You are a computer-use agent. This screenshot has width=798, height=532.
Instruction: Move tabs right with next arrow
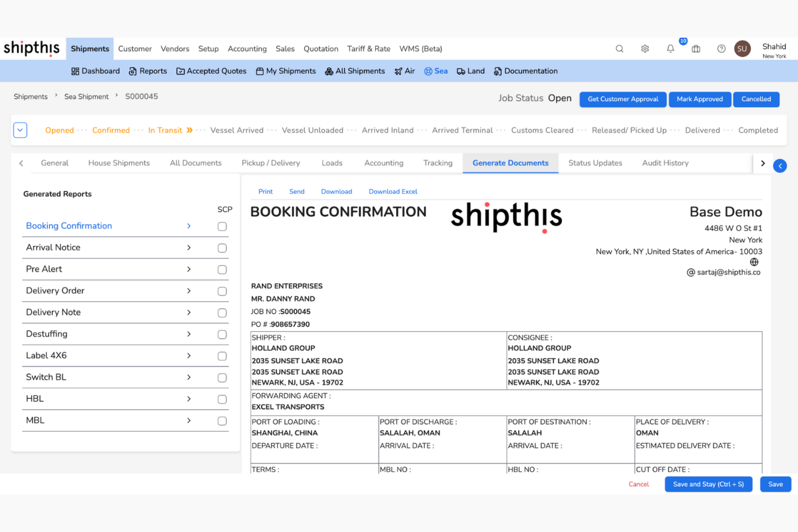click(762, 163)
